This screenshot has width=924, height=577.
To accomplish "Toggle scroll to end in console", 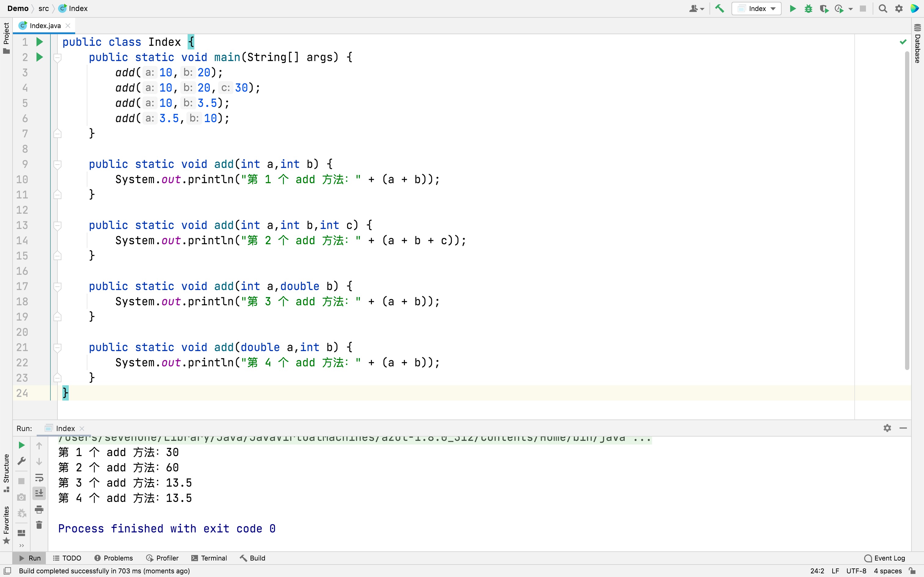I will pyautogui.click(x=39, y=493).
